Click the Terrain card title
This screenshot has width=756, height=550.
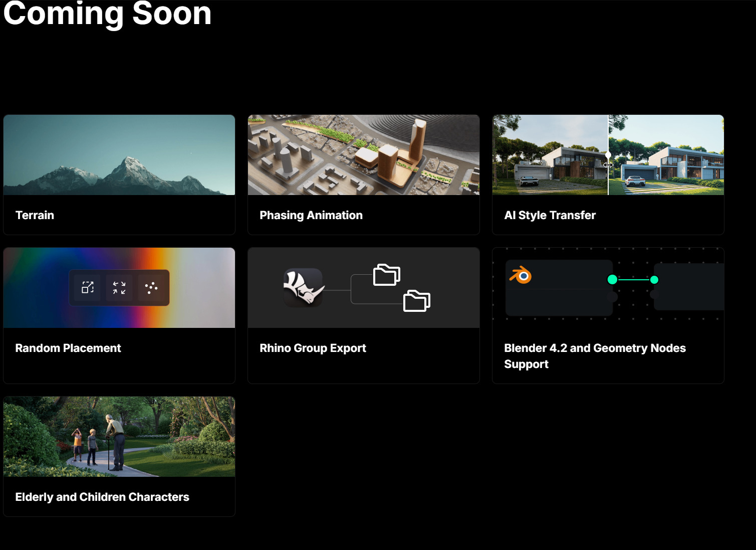coord(35,215)
